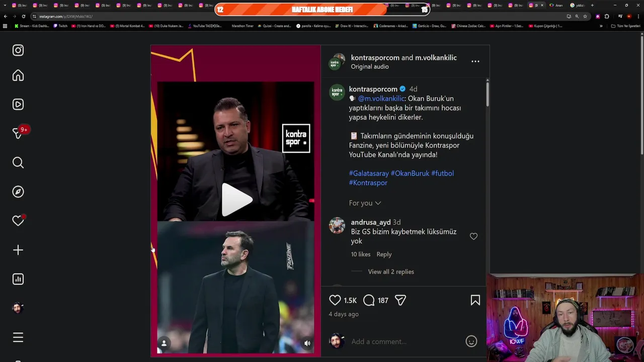Click the Instagram logo in sidebar
This screenshot has width=644, height=362.
18,50
